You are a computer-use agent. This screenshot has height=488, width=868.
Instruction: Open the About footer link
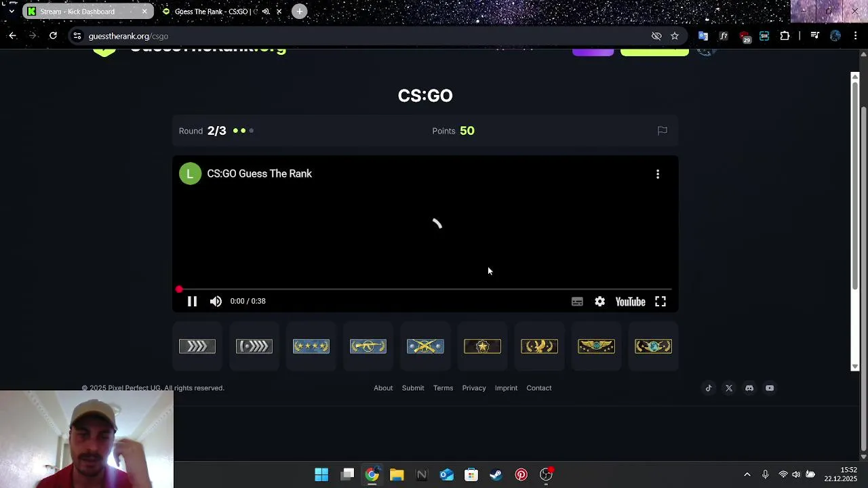pos(383,388)
